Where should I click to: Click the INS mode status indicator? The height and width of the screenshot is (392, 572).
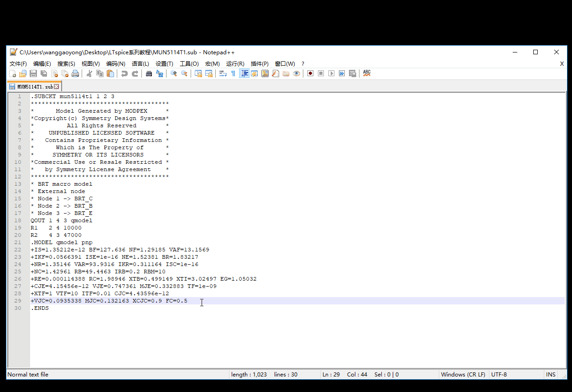point(551,375)
